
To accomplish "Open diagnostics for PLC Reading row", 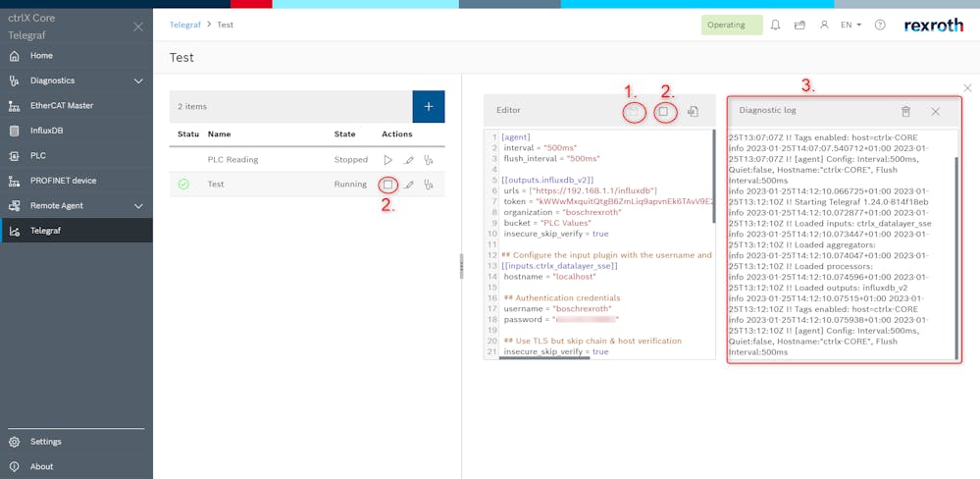I will tap(429, 160).
